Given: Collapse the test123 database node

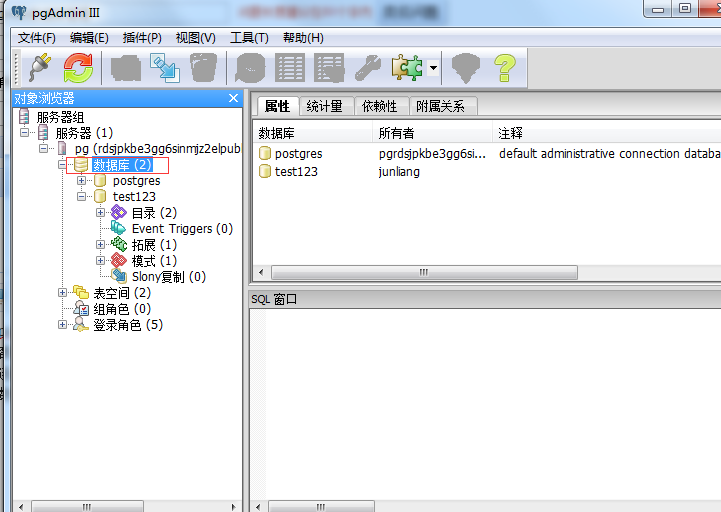Looking at the screenshot, I should [x=82, y=197].
